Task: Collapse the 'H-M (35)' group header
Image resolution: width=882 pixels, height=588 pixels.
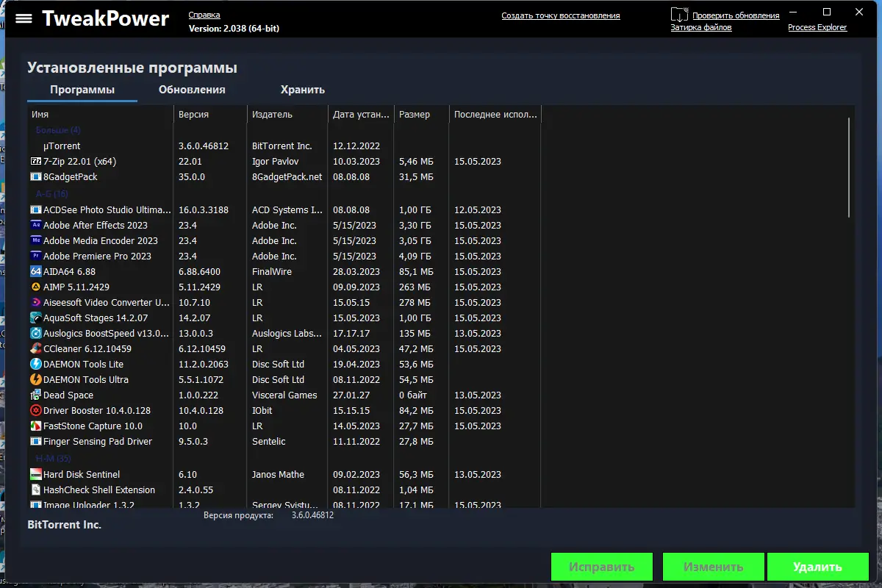Action: pos(52,459)
